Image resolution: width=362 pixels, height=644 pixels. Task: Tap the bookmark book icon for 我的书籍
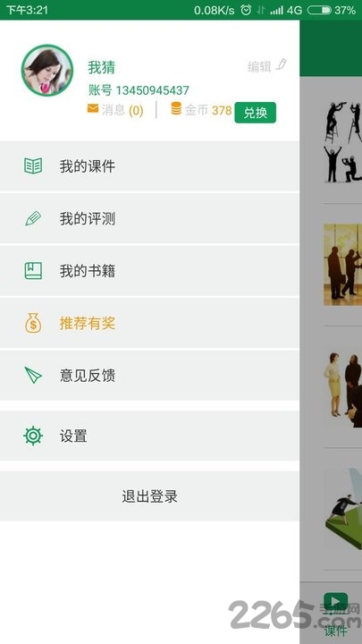point(33,271)
